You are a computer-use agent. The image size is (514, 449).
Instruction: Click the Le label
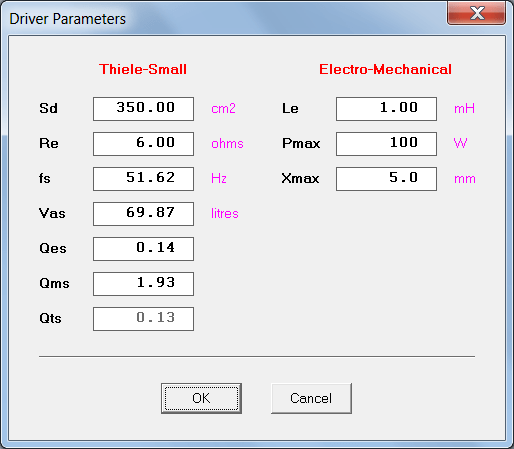pyautogui.click(x=290, y=108)
